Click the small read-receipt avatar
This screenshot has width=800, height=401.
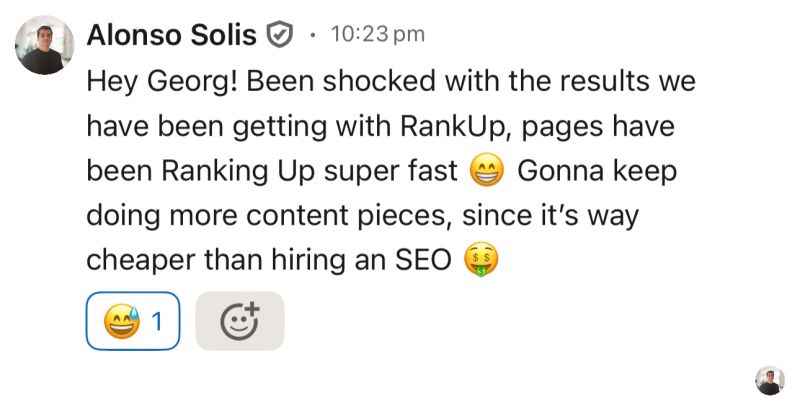coord(769,380)
